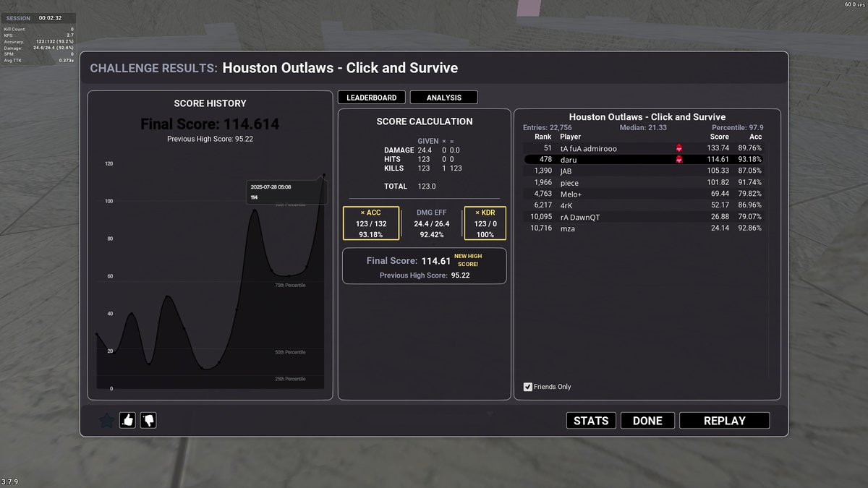This screenshot has height=488, width=868.
Task: Click the Entries: 22,756 label
Action: coord(548,127)
